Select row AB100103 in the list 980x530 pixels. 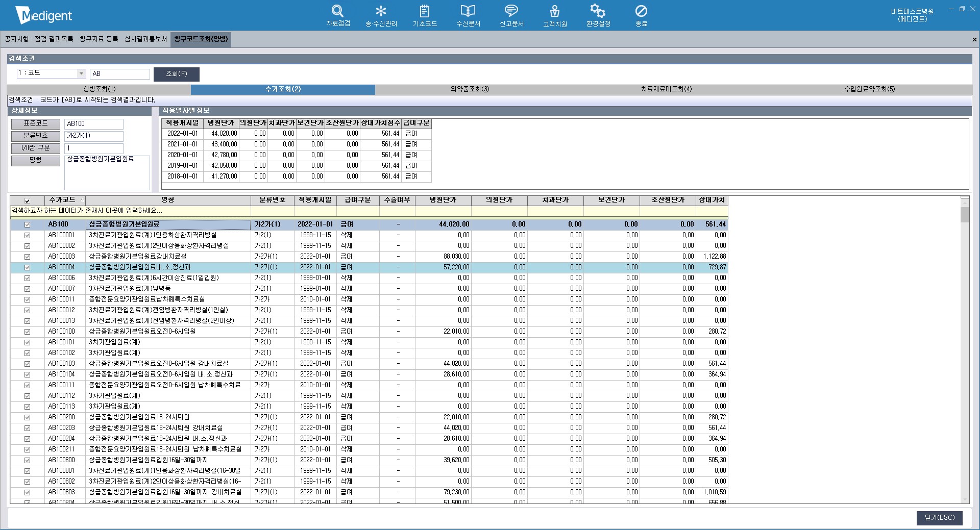[369, 364]
